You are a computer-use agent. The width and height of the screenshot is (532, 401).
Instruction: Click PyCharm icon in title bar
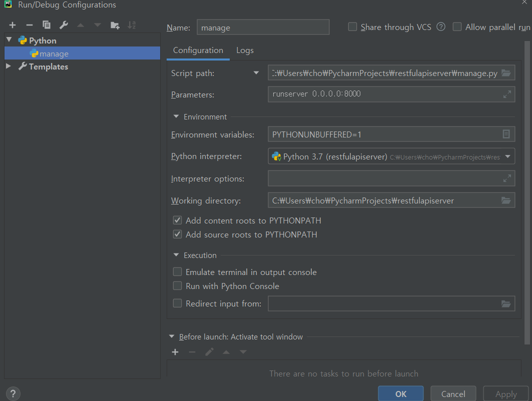pos(8,4)
